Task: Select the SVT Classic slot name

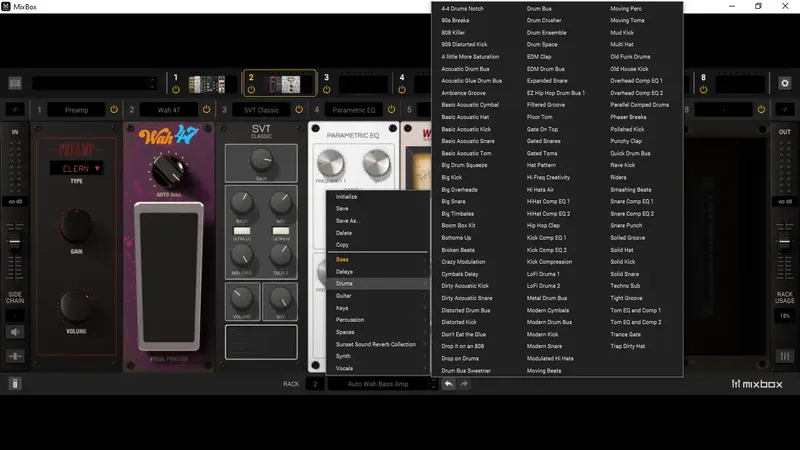Action: 261,110
